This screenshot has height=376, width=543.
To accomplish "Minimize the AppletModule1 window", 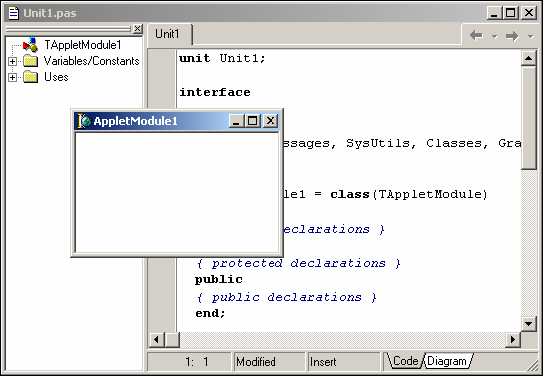I will click(236, 121).
